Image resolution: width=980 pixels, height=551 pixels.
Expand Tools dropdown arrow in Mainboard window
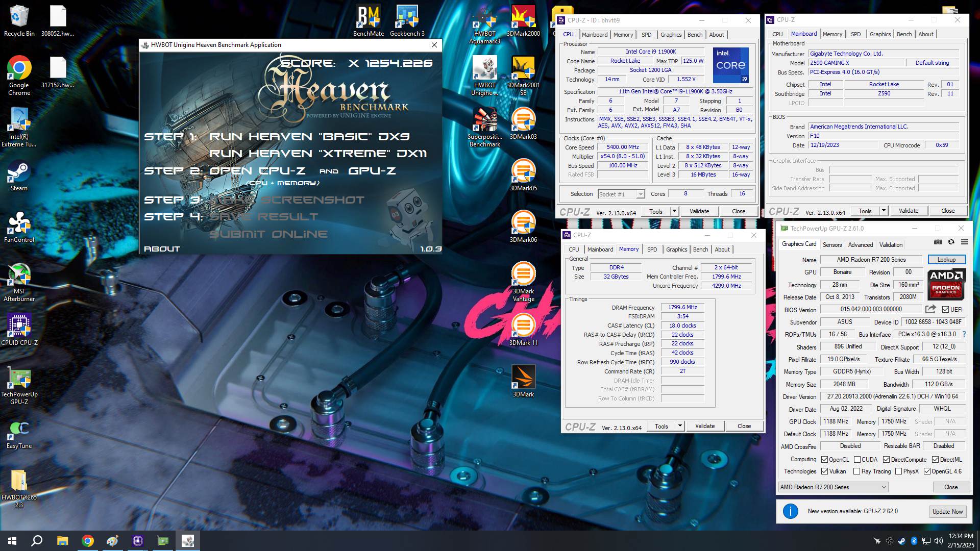click(x=883, y=211)
